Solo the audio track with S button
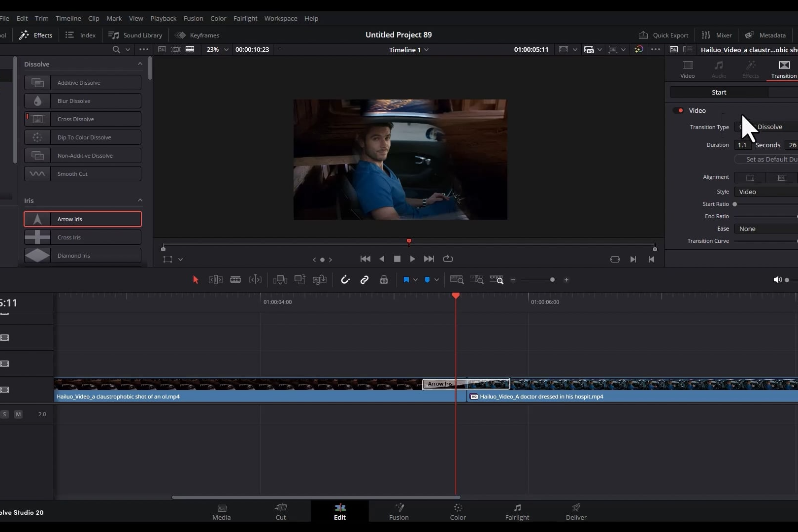 tap(4, 414)
